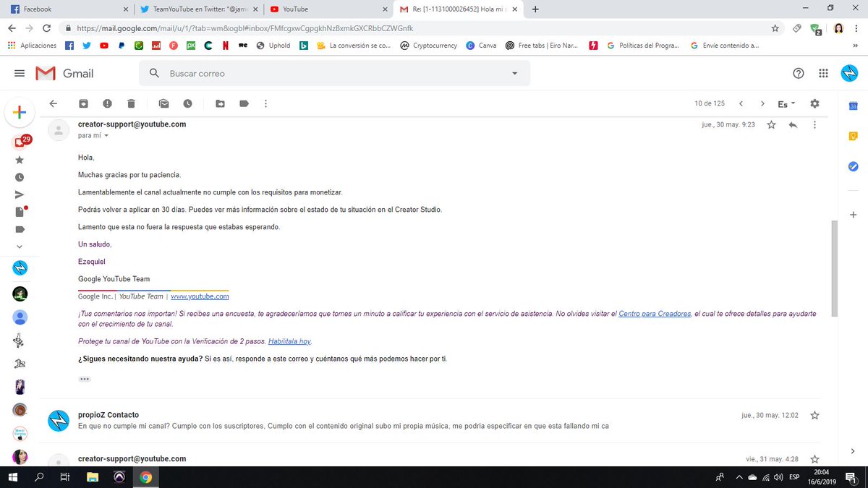This screenshot has width=868, height=488.
Task: Click the email vertical scrollbar
Action: pyautogui.click(x=834, y=268)
